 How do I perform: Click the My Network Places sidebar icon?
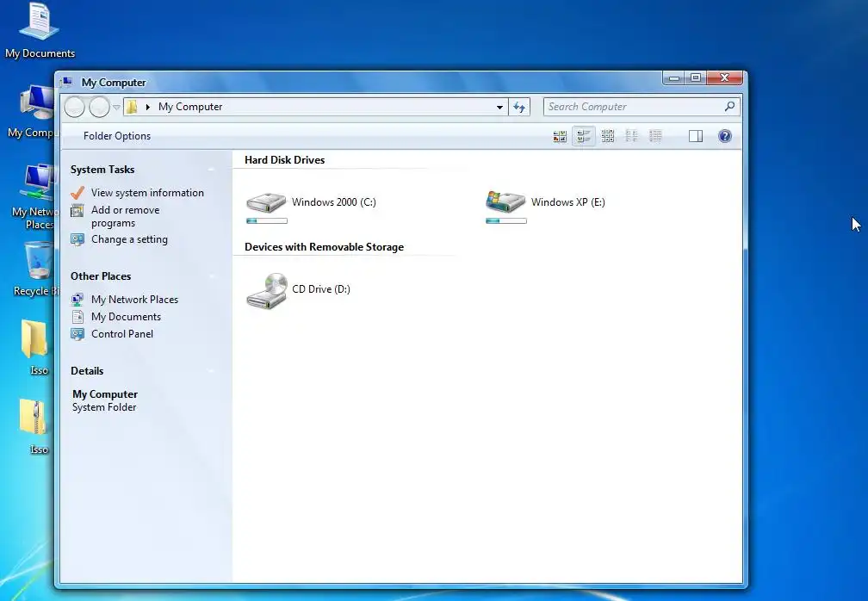pyautogui.click(x=77, y=300)
